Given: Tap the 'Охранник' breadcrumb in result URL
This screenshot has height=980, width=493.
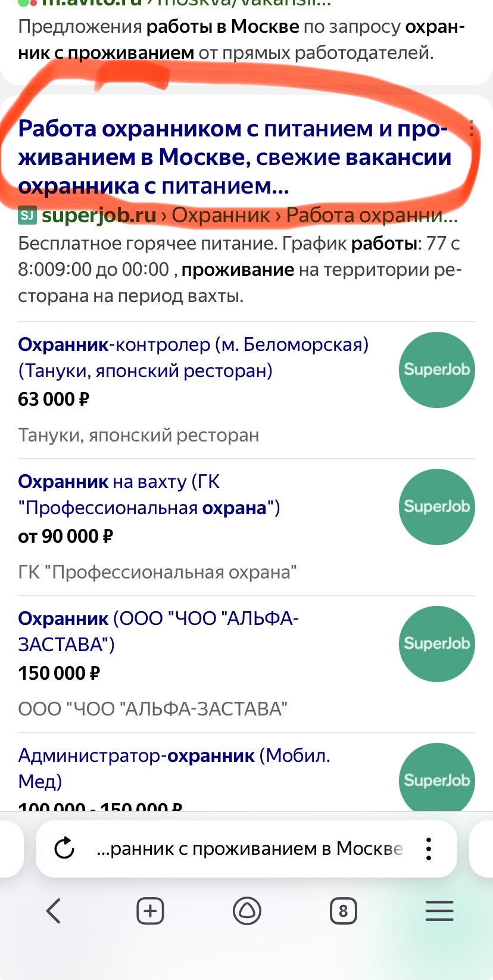Looking at the screenshot, I should (221, 215).
